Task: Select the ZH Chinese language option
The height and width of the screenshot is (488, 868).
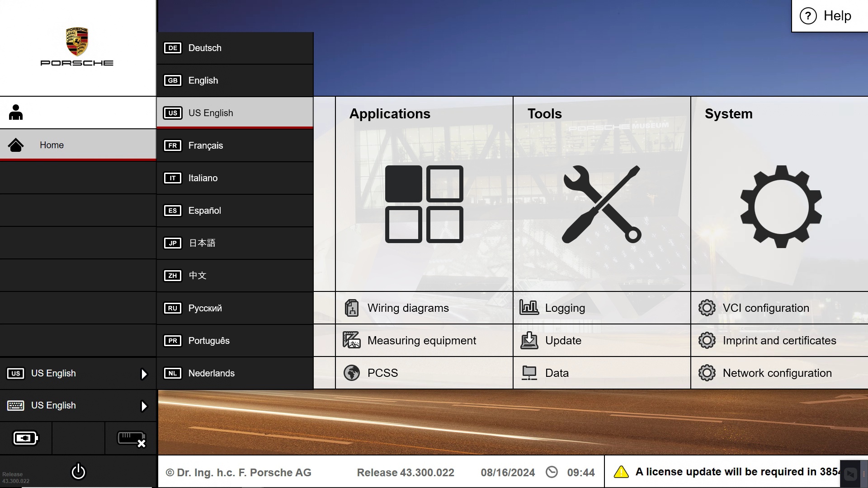Action: pos(235,276)
